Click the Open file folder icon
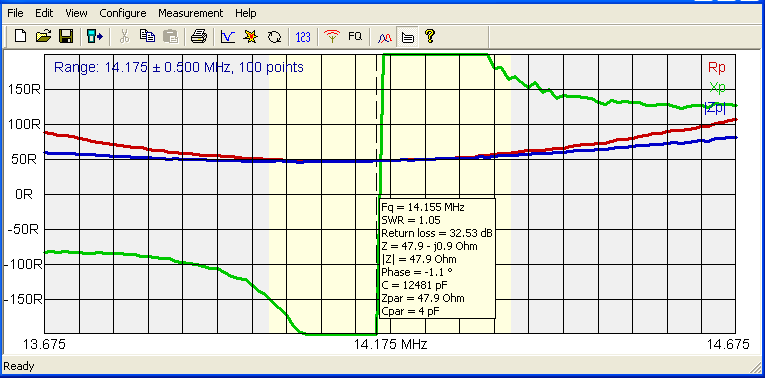The height and width of the screenshot is (378, 765). (x=43, y=36)
